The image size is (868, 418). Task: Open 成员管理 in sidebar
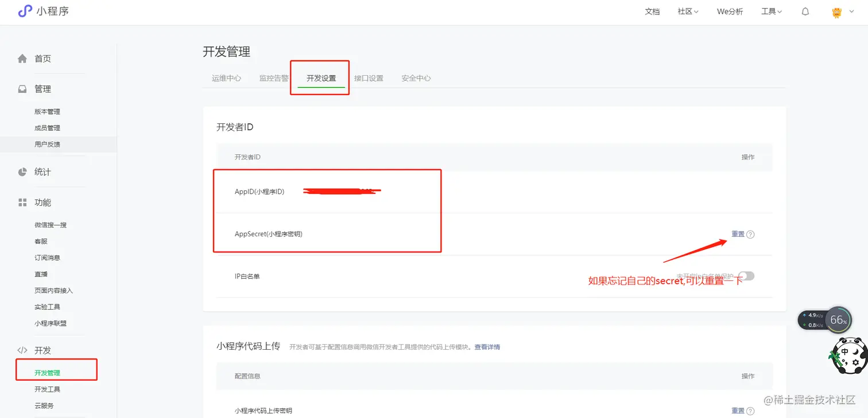click(x=47, y=128)
